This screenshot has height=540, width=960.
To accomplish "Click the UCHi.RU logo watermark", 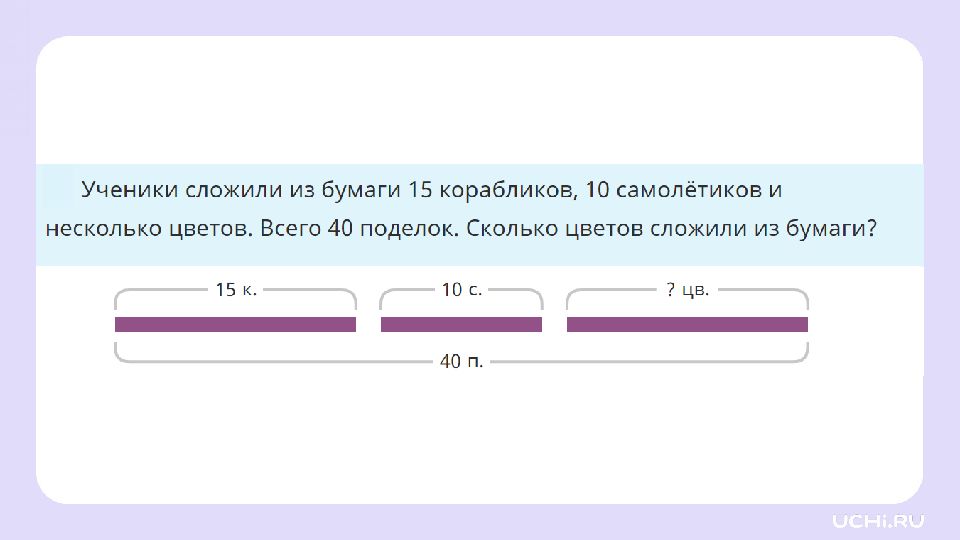I will coord(878,521).
